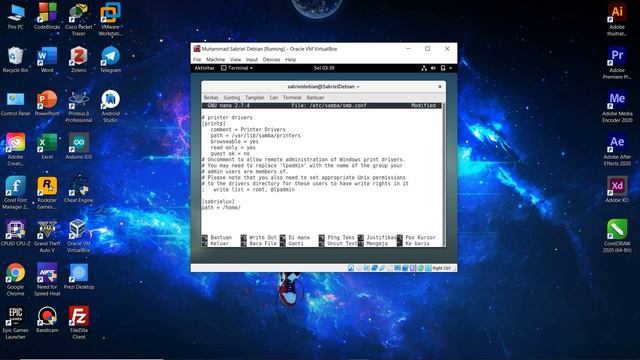640x360 pixels.
Task: Launch the Telegram desktop shortcut
Action: [x=110, y=60]
